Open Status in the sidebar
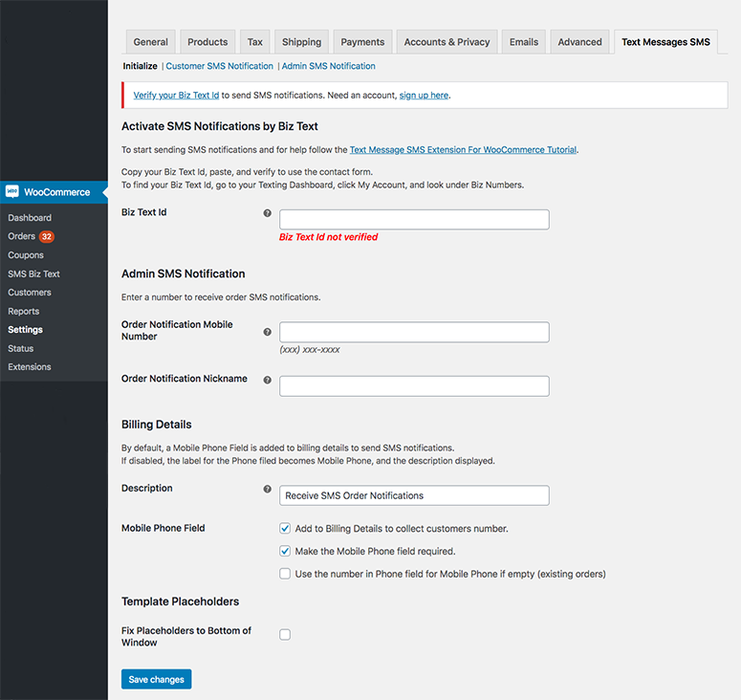 pos(20,348)
